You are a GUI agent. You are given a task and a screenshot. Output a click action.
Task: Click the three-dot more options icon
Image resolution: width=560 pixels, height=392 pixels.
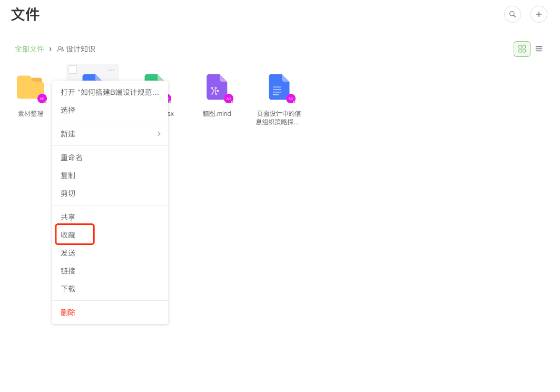pyautogui.click(x=111, y=70)
